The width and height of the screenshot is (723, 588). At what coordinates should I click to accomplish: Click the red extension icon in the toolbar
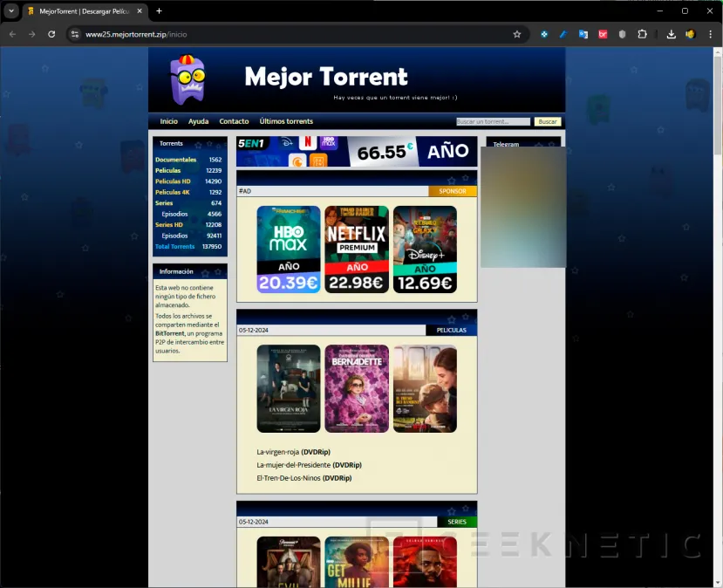point(603,34)
